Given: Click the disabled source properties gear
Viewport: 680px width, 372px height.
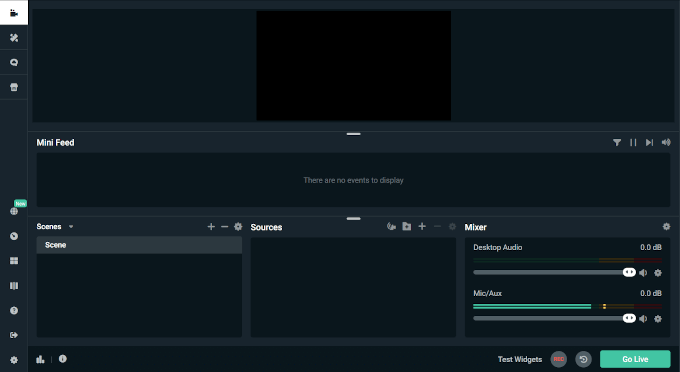Looking at the screenshot, I should point(452,226).
